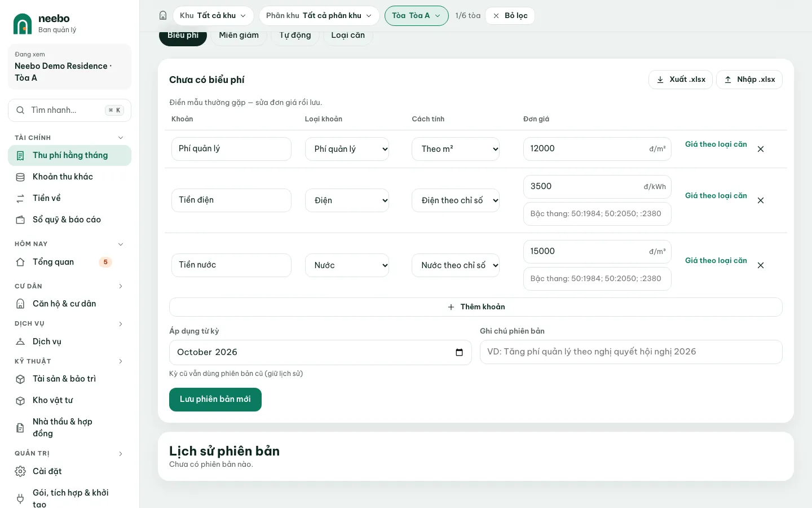The image size is (812, 508).
Task: Switch to the Miễn giảm tab
Action: point(239,36)
